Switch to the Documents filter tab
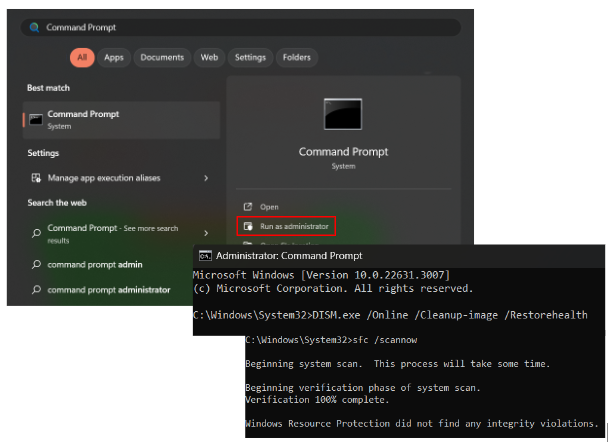 (162, 57)
